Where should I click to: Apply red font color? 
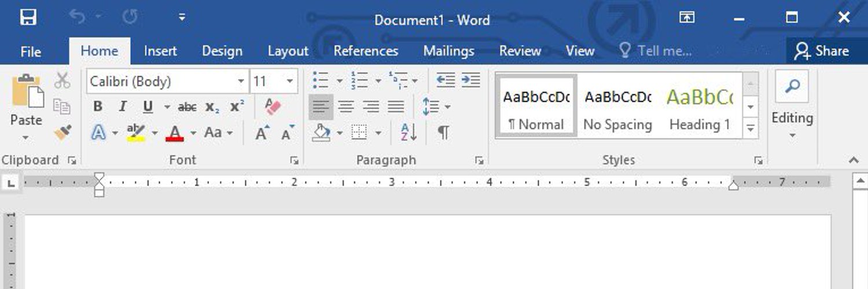point(175,134)
